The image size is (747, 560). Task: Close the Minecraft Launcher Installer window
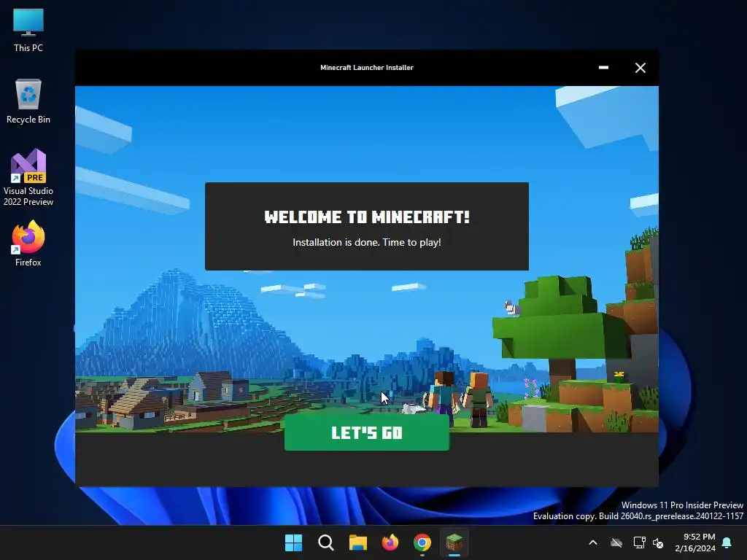(x=640, y=68)
